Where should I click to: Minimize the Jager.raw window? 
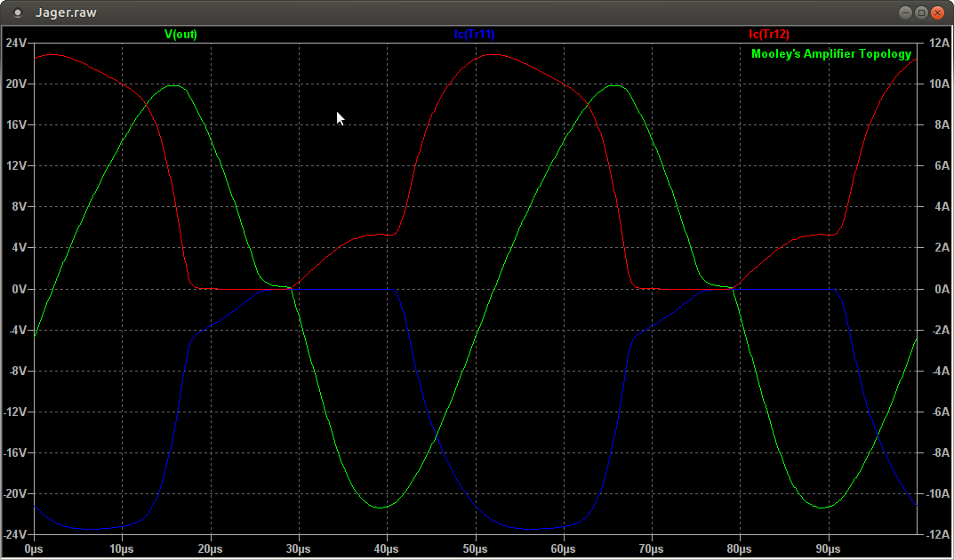(x=905, y=12)
